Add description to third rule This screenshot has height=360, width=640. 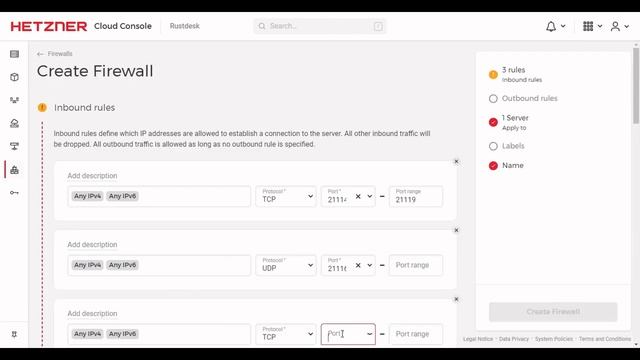click(92, 313)
